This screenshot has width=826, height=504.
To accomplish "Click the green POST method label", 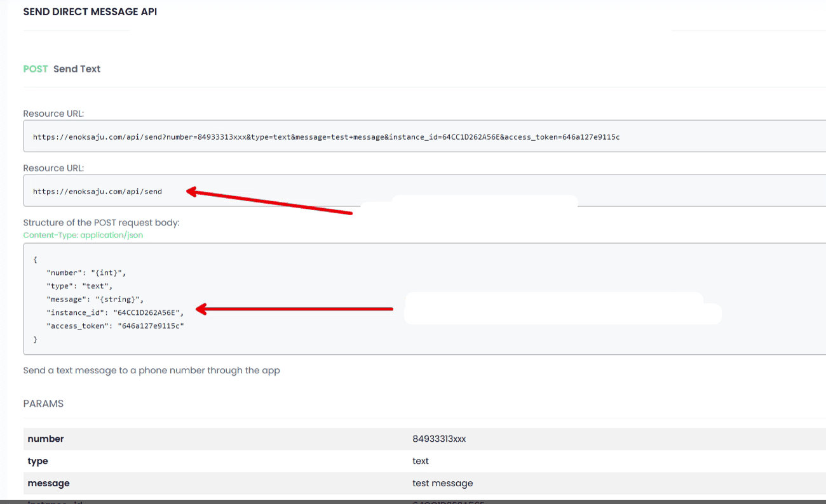I will (x=36, y=69).
